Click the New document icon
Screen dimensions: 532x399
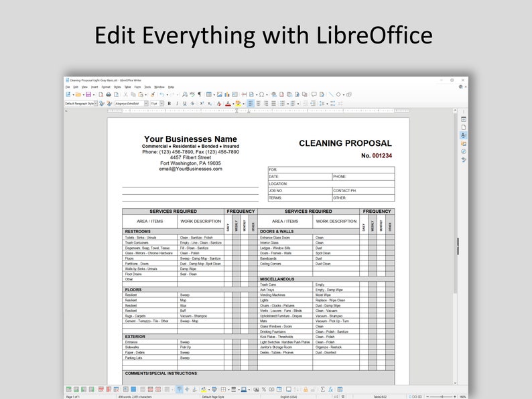tap(68, 94)
